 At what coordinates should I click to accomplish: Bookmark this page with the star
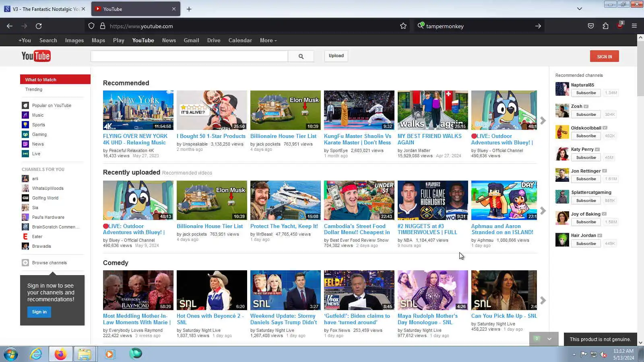(x=403, y=26)
